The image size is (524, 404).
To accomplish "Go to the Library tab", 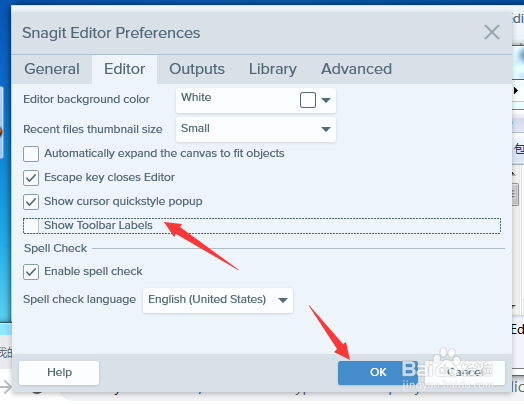I will [x=273, y=69].
